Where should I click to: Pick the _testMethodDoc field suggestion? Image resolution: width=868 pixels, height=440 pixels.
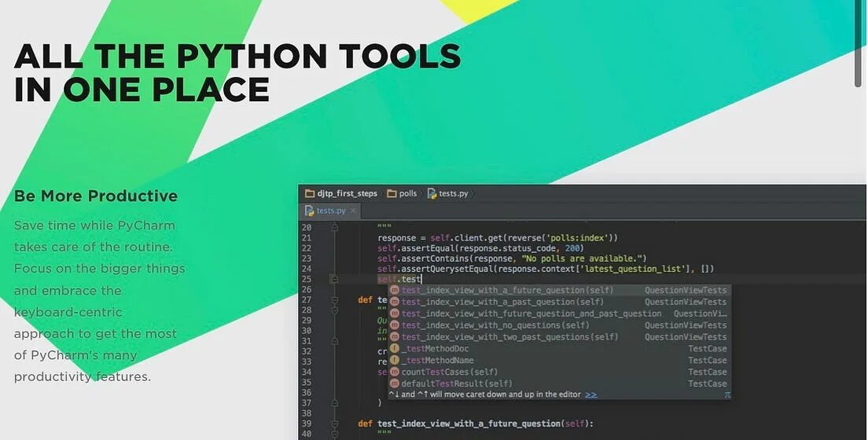(x=558, y=349)
